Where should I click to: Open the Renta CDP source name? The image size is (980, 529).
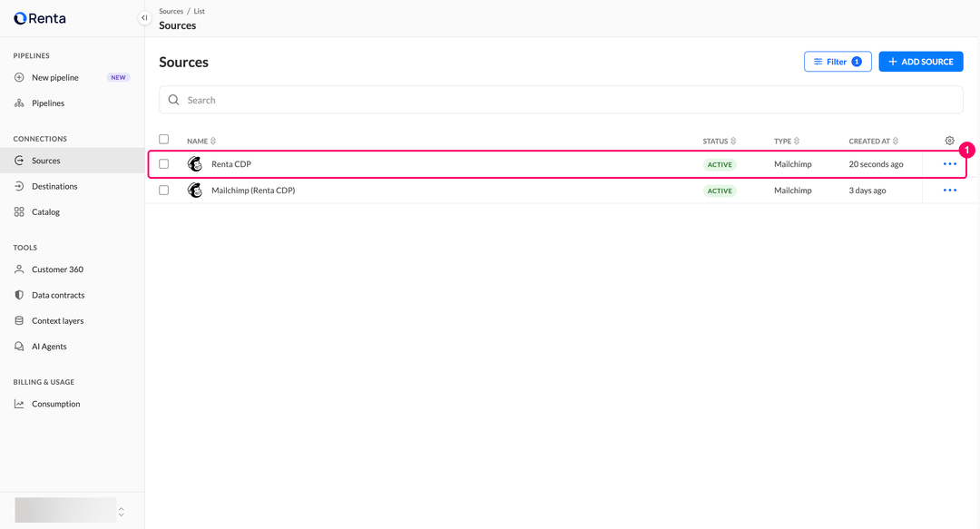point(231,164)
